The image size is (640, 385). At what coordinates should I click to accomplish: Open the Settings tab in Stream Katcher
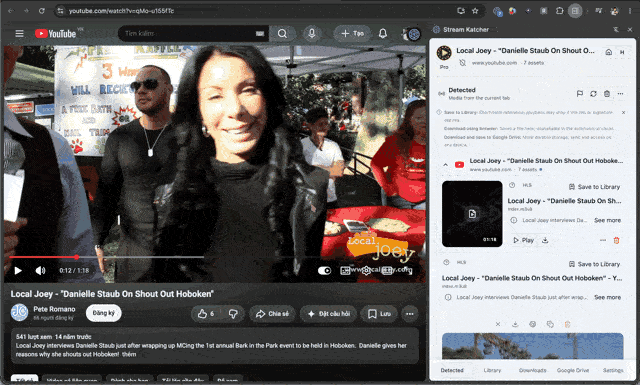click(x=613, y=370)
